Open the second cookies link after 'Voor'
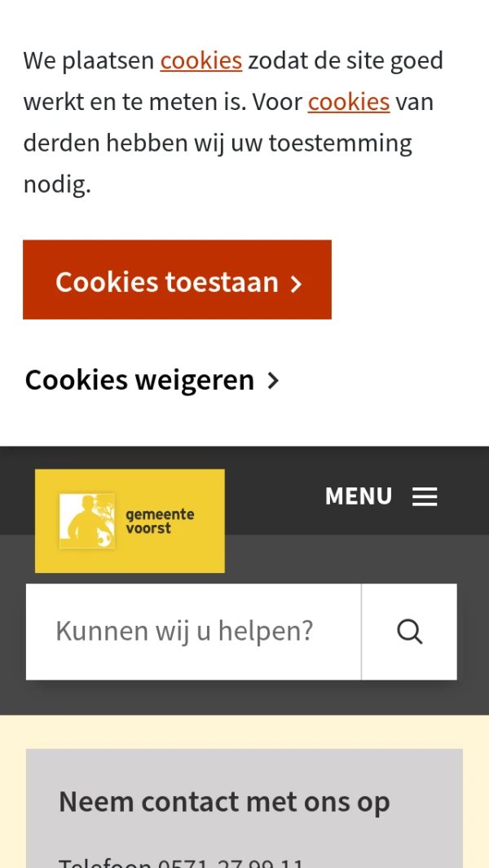This screenshot has width=489, height=868. tap(349, 102)
